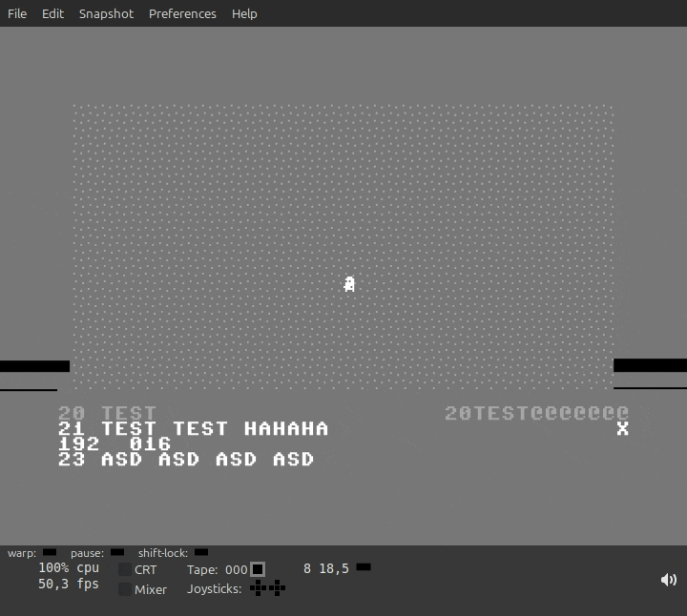Open the Snapshot menu
The image size is (687, 616).
[x=106, y=13]
